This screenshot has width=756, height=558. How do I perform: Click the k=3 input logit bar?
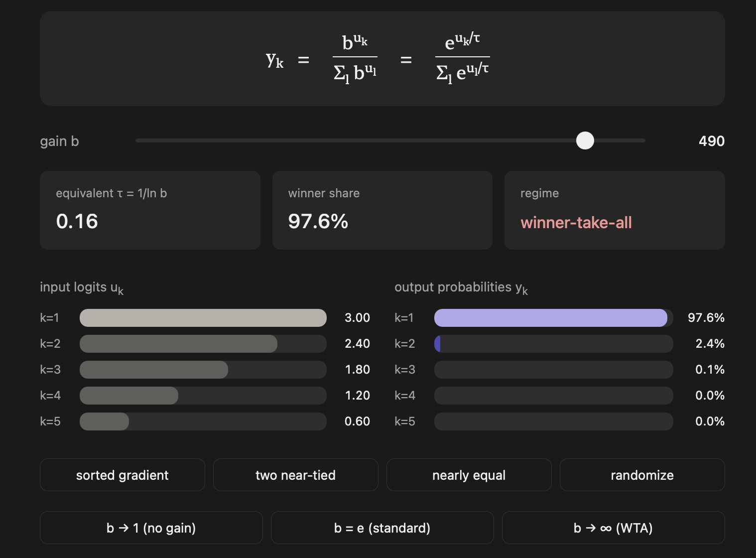click(x=202, y=369)
